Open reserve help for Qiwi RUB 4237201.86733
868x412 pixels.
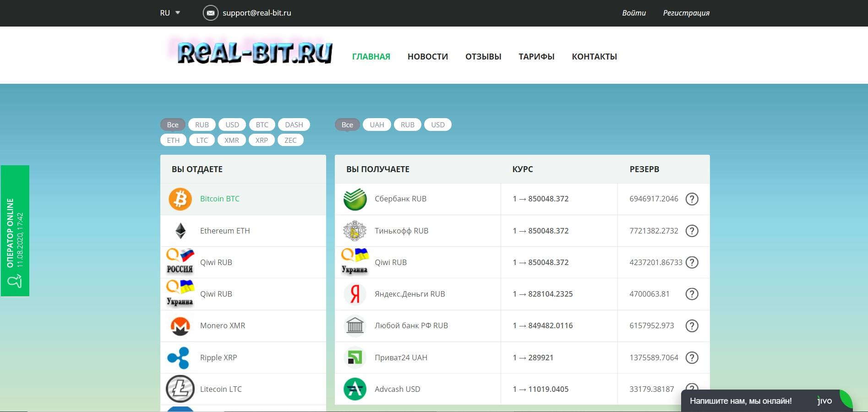coord(692,262)
